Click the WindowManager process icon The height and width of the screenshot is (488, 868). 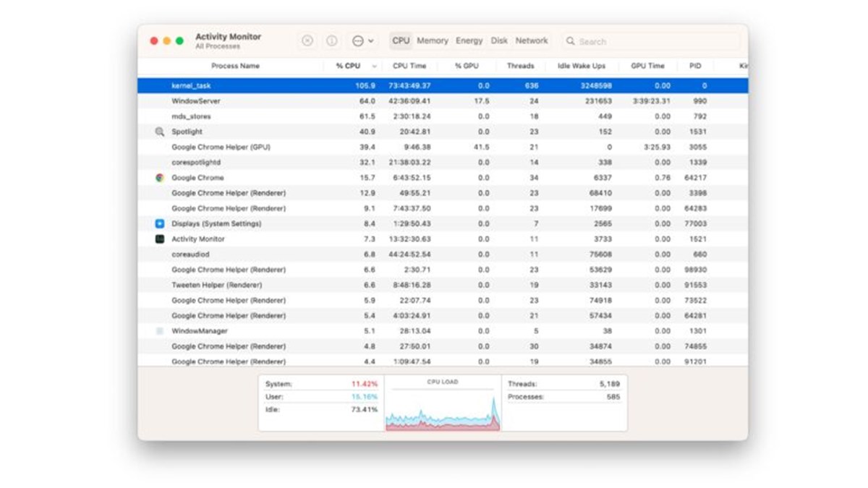coord(160,331)
